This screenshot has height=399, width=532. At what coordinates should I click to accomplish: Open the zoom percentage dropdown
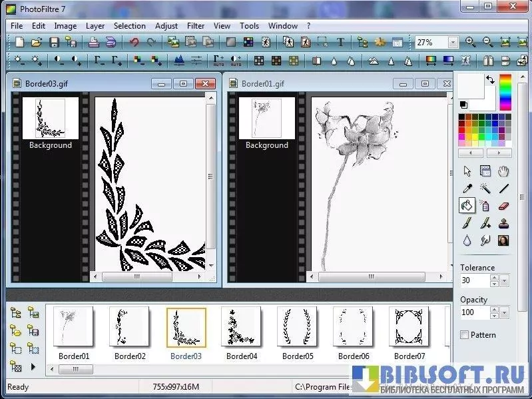(x=453, y=43)
